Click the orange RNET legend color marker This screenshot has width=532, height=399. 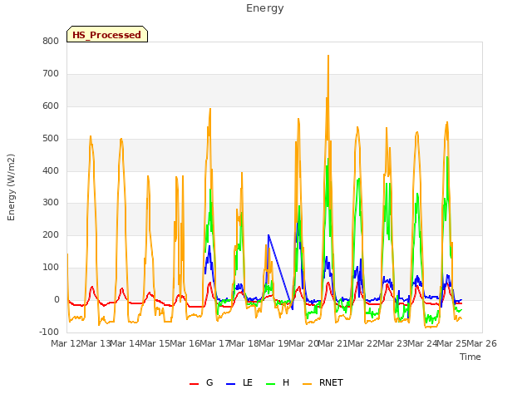pyautogui.click(x=307, y=384)
